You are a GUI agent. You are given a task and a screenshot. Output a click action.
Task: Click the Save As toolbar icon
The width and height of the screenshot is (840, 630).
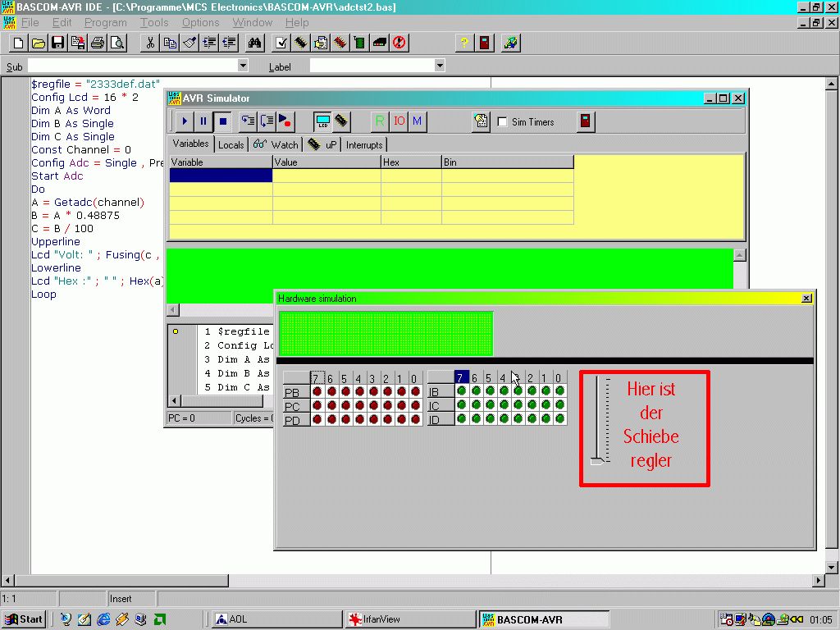pos(78,43)
